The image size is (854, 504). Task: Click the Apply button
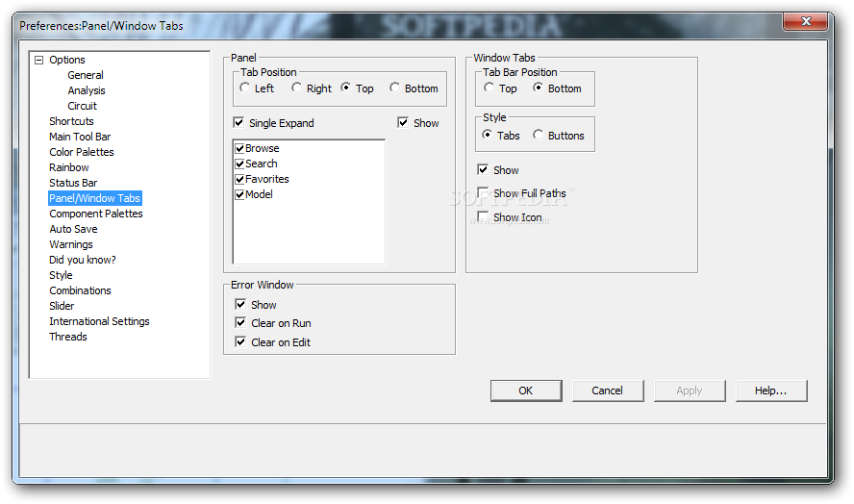coord(690,391)
